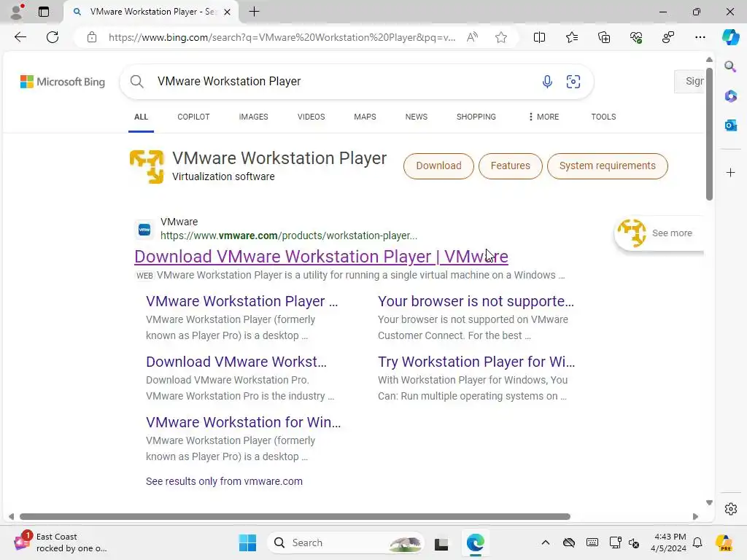
Task: Click the Microsoft Bing logo
Action: pos(63,82)
